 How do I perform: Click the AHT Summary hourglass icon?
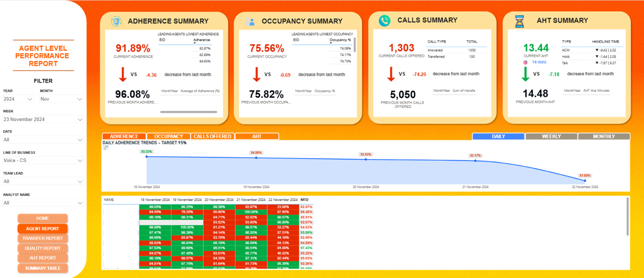click(x=520, y=21)
